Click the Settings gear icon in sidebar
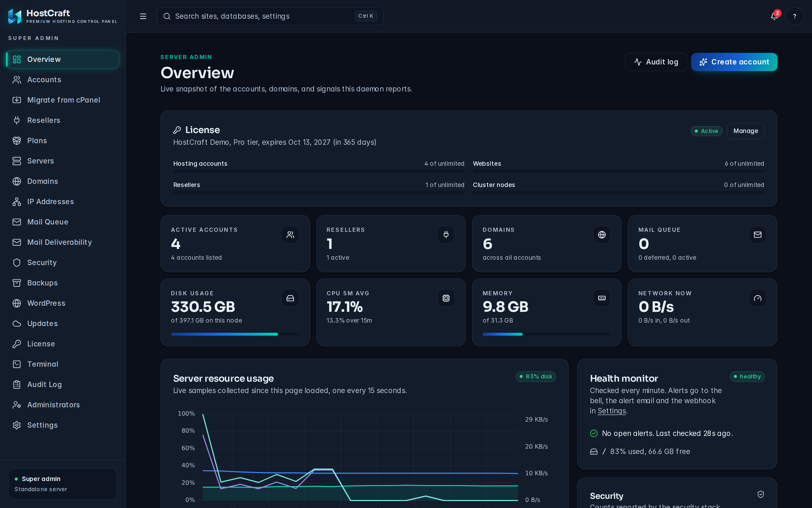The width and height of the screenshot is (812, 508). click(17, 425)
